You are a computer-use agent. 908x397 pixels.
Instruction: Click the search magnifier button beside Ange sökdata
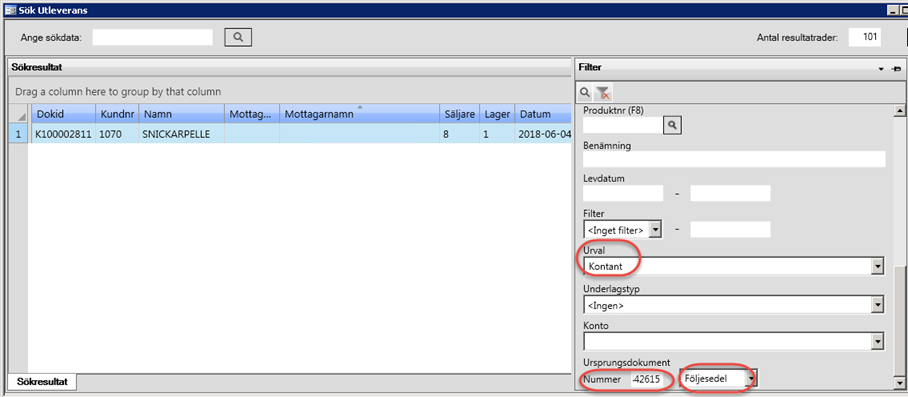(238, 37)
